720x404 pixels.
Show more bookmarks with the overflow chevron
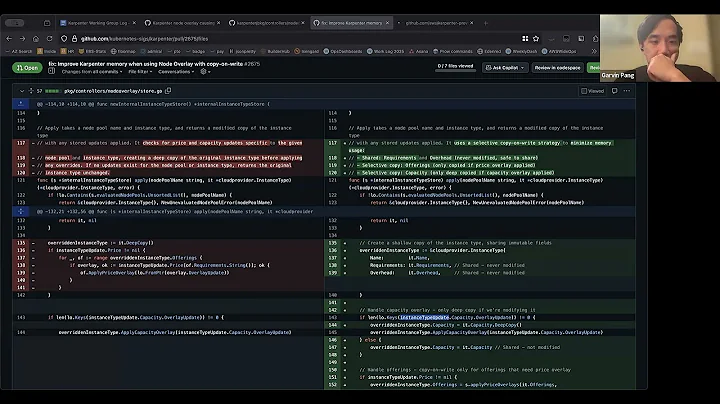click(594, 51)
